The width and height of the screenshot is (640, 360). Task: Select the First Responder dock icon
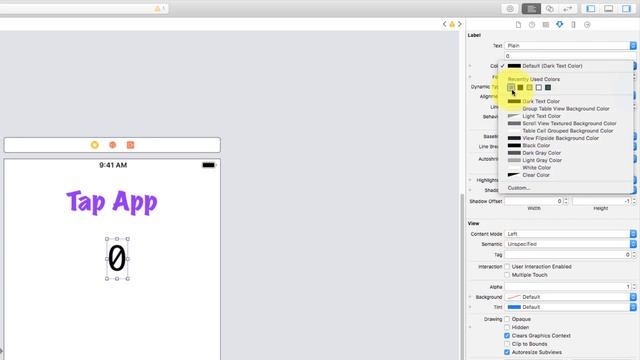coord(113,145)
